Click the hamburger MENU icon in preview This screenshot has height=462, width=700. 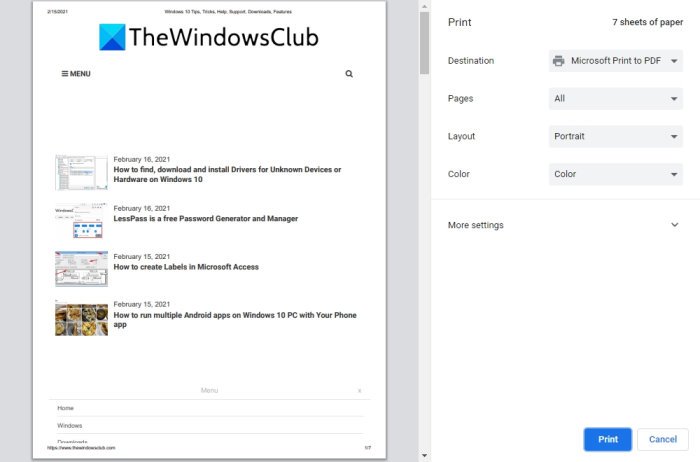76,74
